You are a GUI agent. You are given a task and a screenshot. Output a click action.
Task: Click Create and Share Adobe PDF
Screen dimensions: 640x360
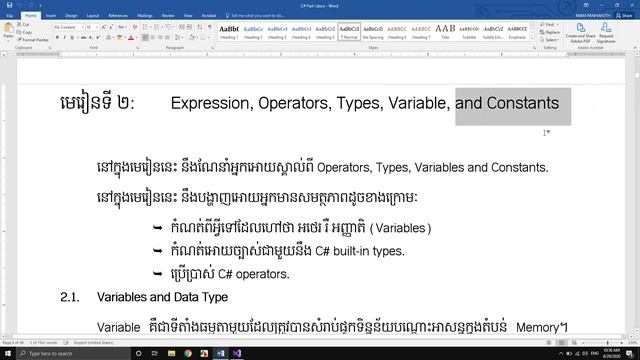tap(580, 33)
